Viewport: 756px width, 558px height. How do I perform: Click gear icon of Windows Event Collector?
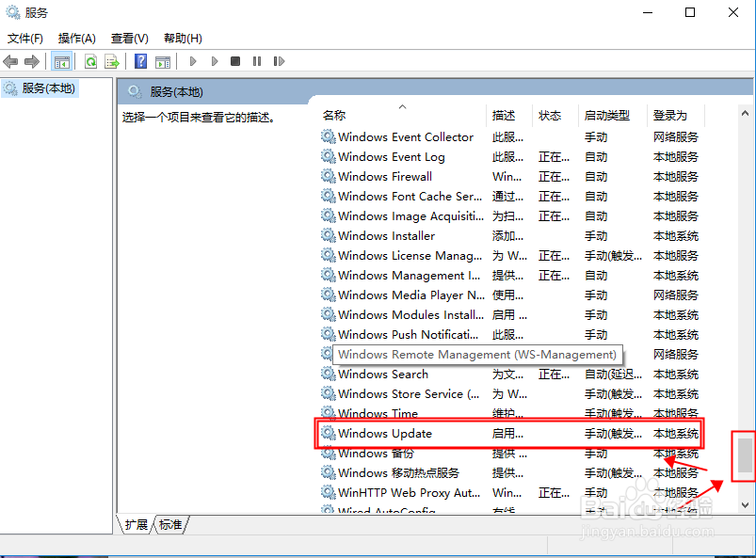(x=329, y=136)
